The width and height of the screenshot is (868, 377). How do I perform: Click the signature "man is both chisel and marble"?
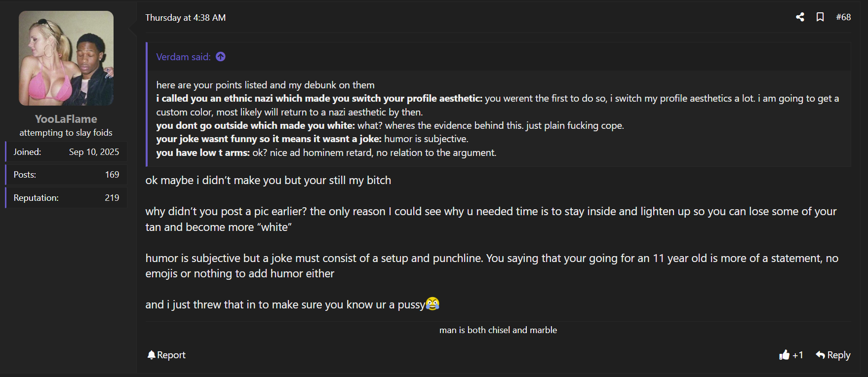498,330
